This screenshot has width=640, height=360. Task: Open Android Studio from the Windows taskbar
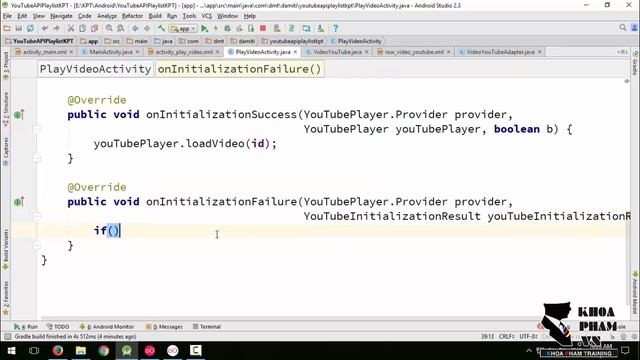(x=127, y=351)
